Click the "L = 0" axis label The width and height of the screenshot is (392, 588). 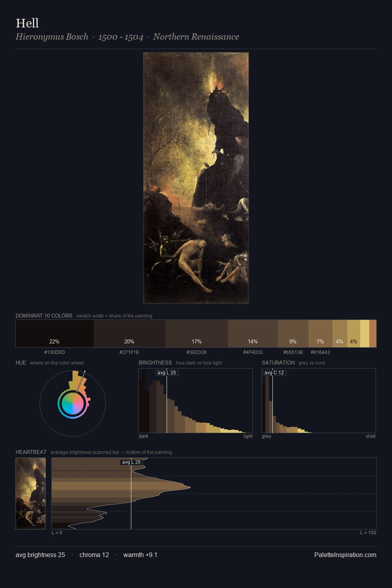[57, 533]
